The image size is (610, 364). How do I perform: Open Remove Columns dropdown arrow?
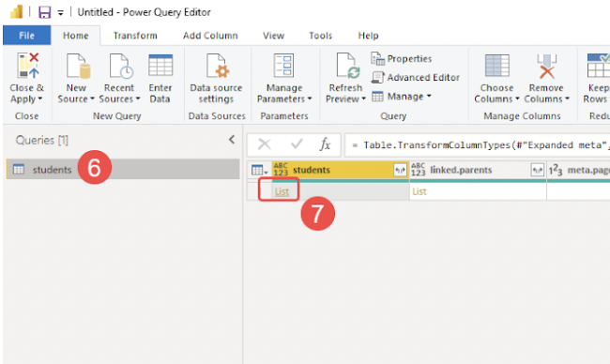[x=567, y=99]
